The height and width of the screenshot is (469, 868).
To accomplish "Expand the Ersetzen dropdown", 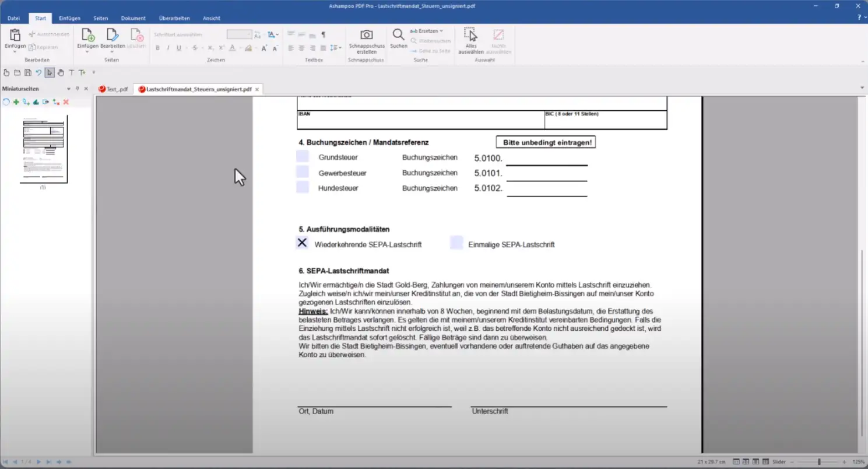I will (441, 31).
